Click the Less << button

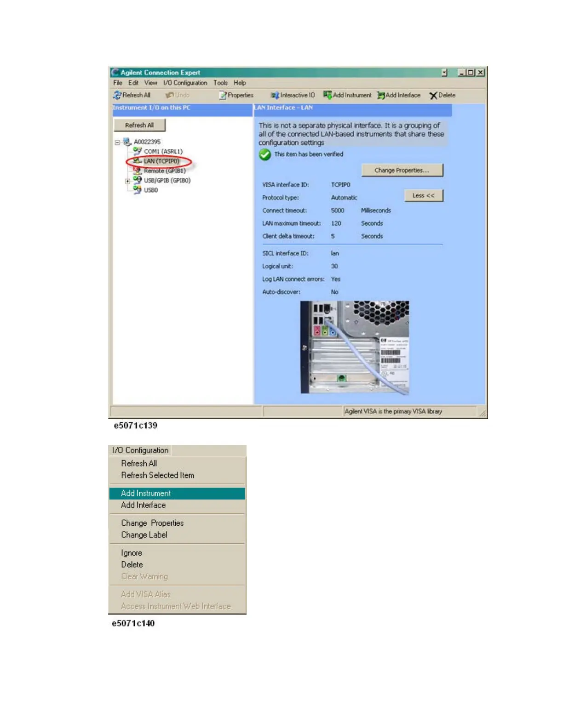pyautogui.click(x=424, y=195)
